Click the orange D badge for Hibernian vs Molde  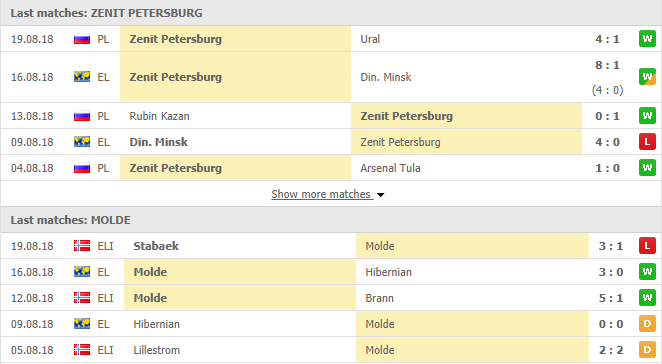(647, 324)
